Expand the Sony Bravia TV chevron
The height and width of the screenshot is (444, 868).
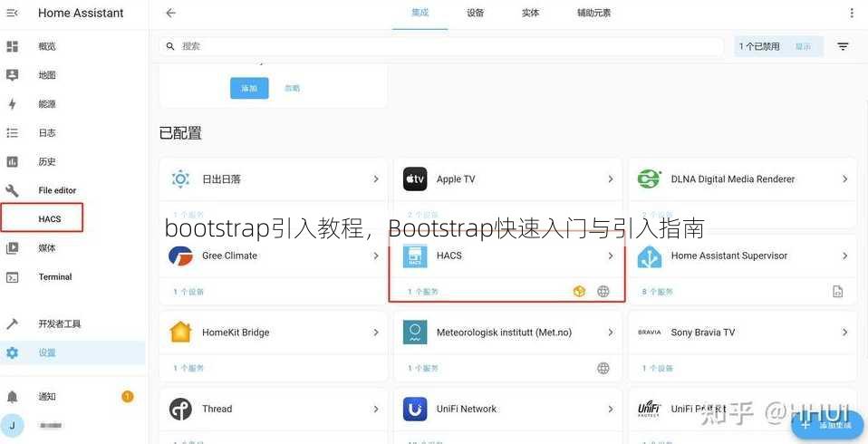coord(844,333)
